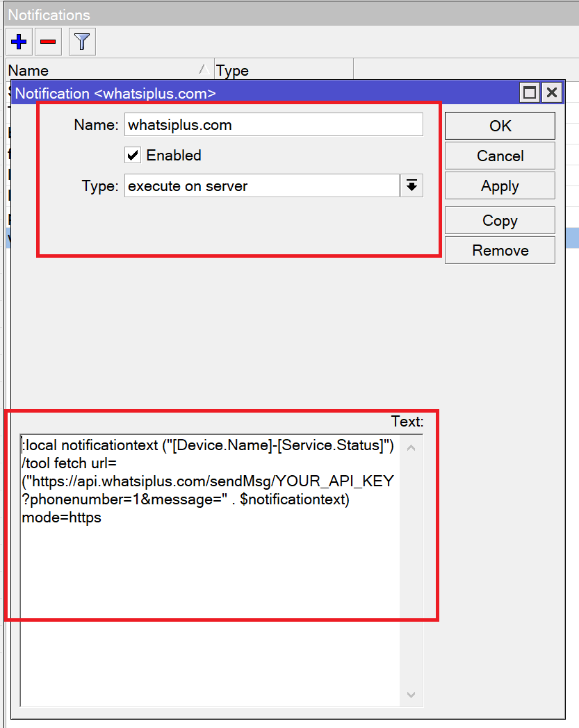The height and width of the screenshot is (728, 579).
Task: Close the Notification whatsiplus.com dialog
Action: (x=552, y=93)
